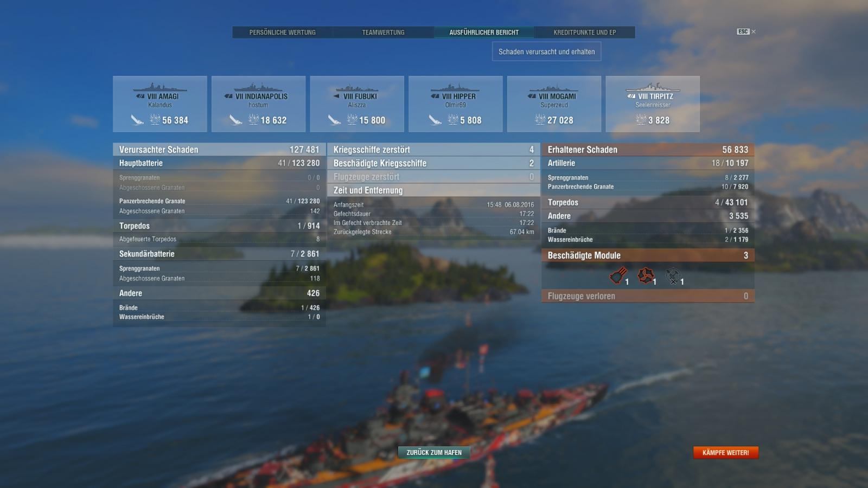Click the Indianapolis ship silhouette icon
Image resolution: width=868 pixels, height=488 pixels.
[x=258, y=87]
